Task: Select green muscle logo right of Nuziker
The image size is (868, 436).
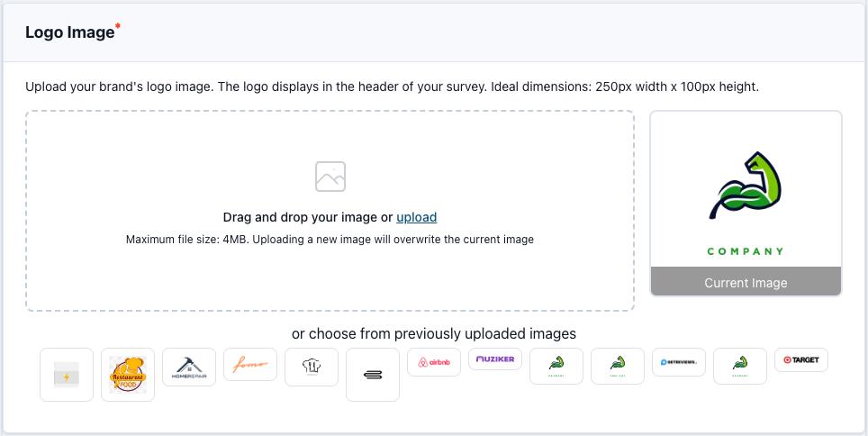Action: point(556,366)
